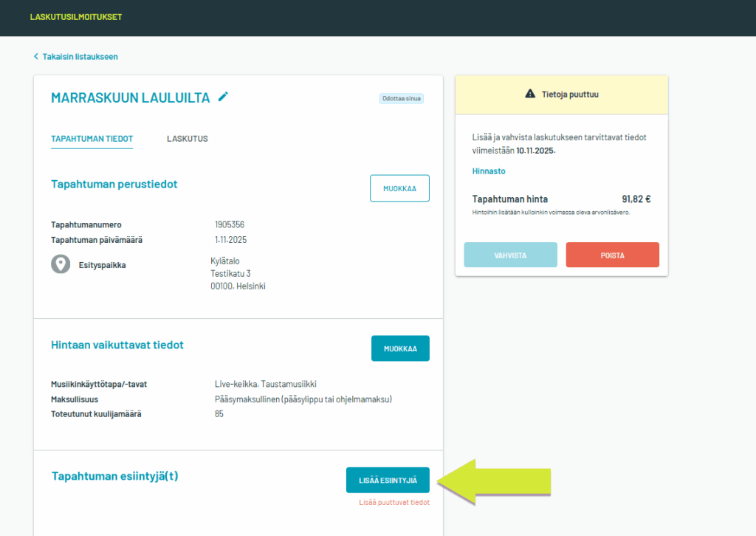Click the pencil icon beside Marraskuun lauluilta
The image size is (756, 536).
pos(223,97)
